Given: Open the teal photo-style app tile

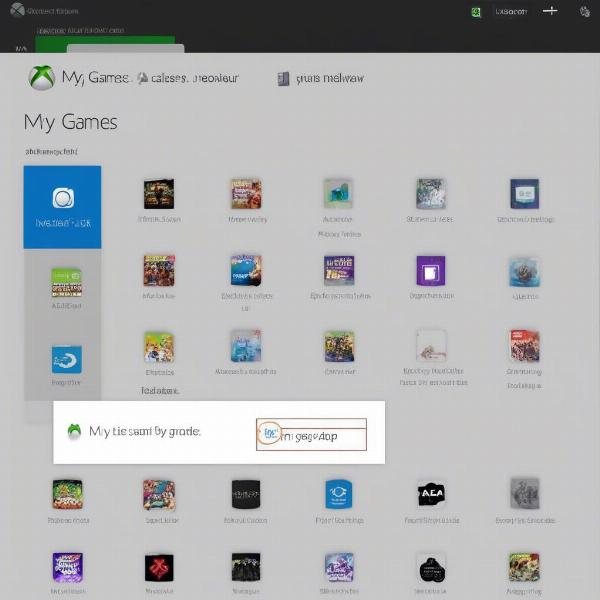Looking at the screenshot, I should pyautogui.click(x=338, y=193).
